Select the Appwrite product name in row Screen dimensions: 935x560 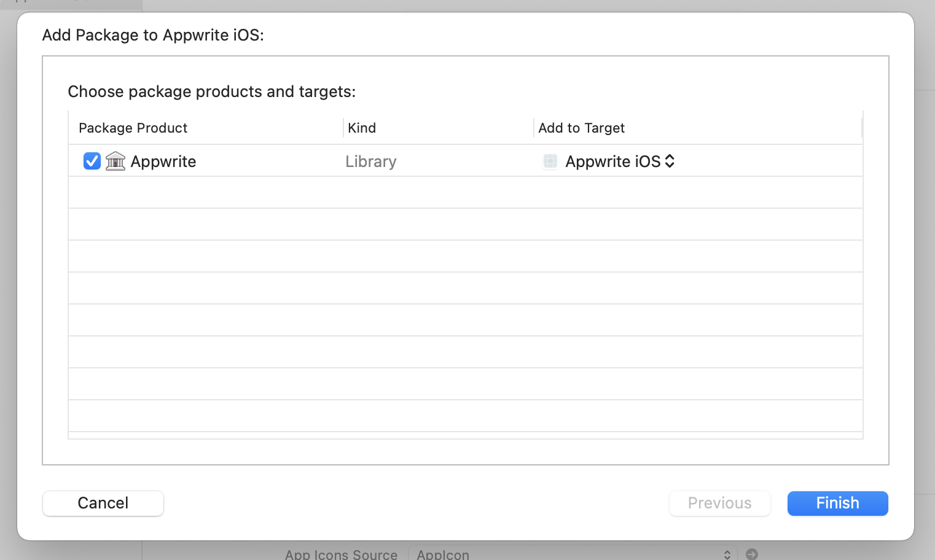pyautogui.click(x=163, y=161)
